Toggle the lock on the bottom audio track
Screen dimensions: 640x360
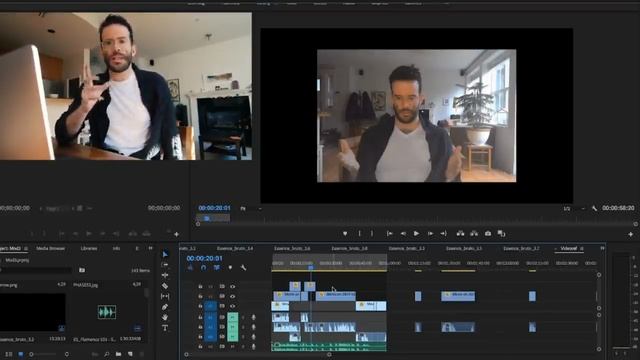(200, 347)
